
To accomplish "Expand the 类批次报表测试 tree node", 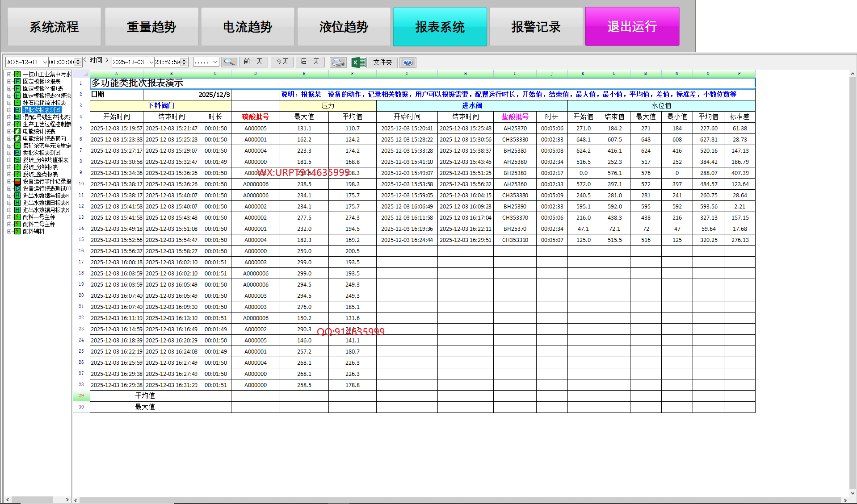I will point(9,153).
